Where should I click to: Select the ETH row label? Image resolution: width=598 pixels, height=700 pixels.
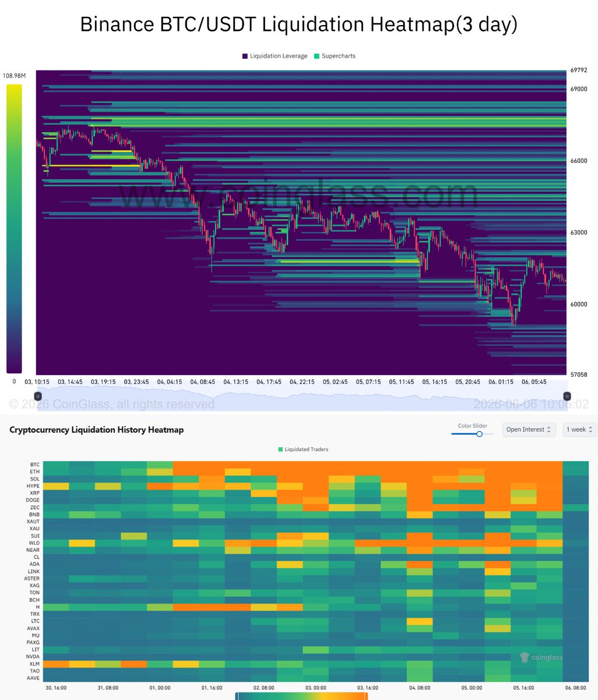35,472
